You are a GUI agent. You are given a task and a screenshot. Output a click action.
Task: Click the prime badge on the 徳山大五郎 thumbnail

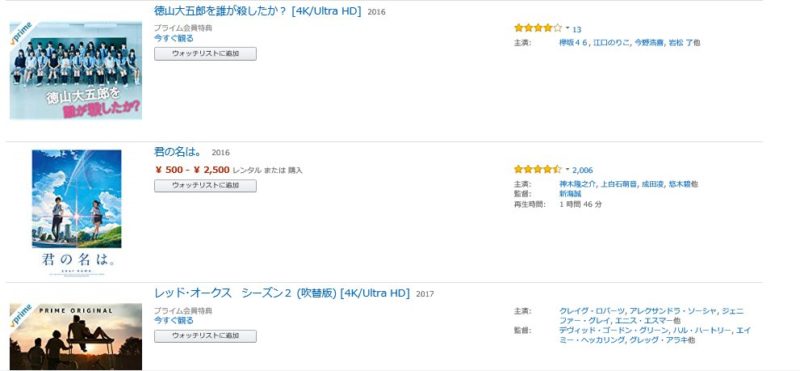[x=21, y=33]
